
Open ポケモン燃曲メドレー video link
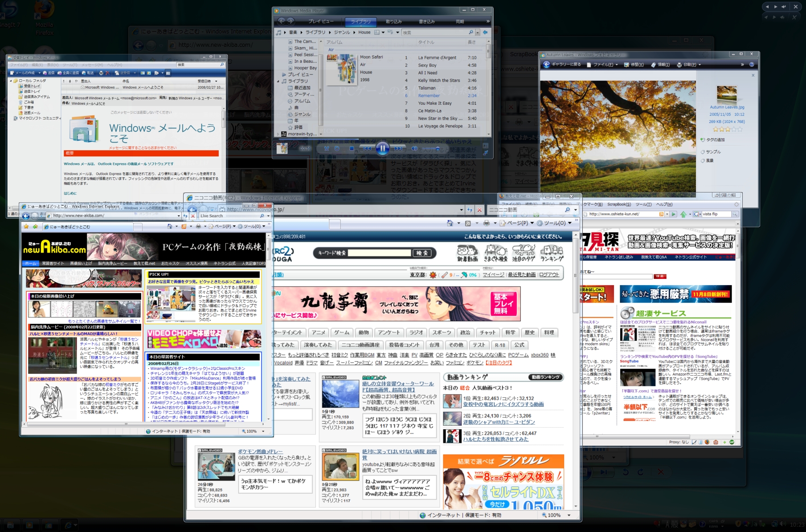click(260, 451)
